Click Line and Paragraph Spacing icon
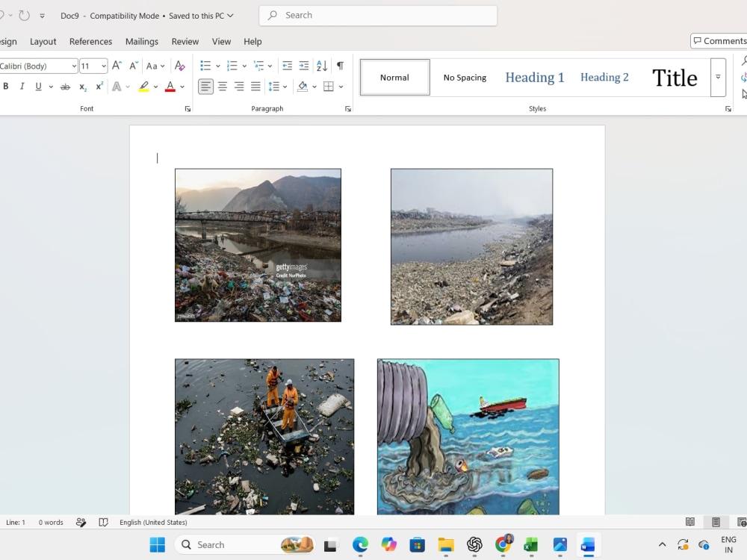This screenshot has height=560, width=747. (274, 87)
